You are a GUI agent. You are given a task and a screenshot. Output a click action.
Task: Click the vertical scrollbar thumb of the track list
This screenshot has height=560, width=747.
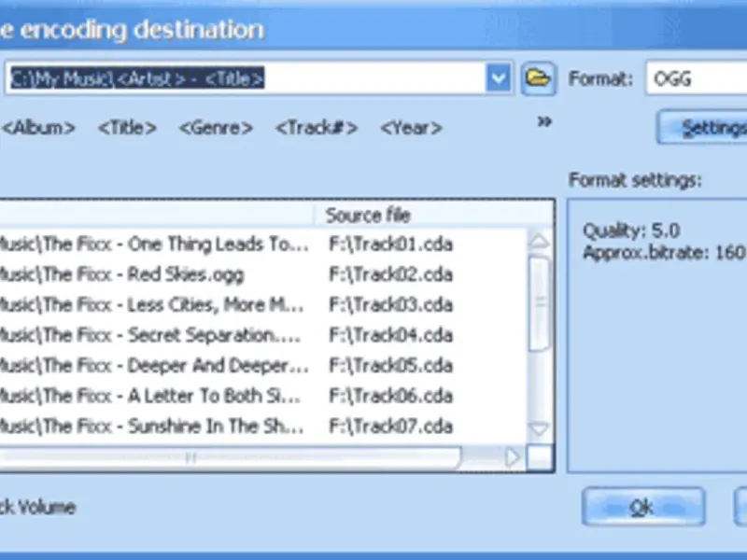pyautogui.click(x=540, y=302)
